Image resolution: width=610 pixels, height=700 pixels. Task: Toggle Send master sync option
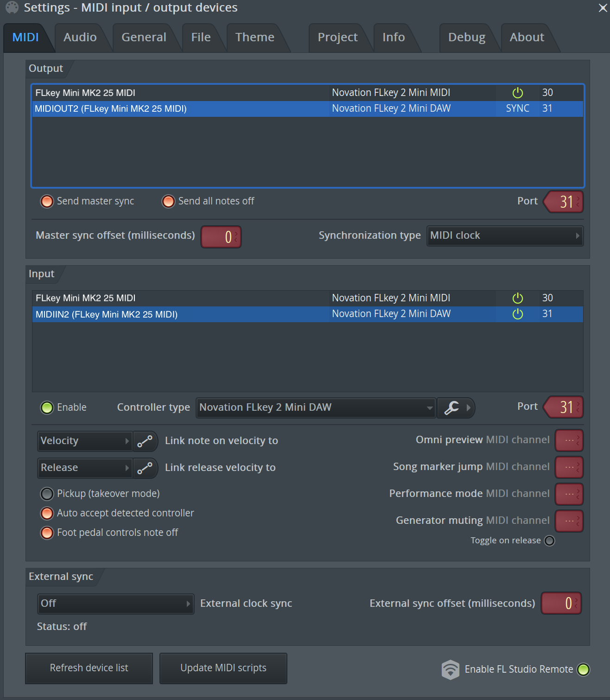point(47,202)
